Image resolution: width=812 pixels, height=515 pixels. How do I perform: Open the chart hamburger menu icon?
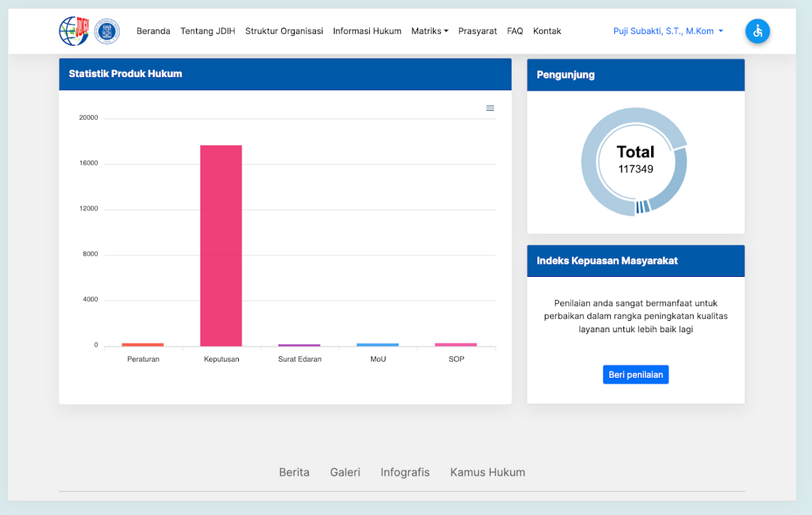[490, 108]
